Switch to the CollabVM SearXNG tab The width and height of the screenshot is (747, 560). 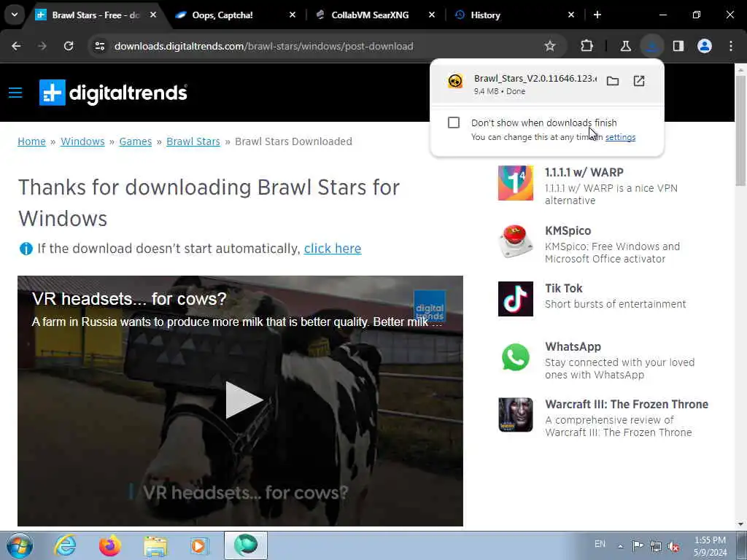pyautogui.click(x=370, y=15)
